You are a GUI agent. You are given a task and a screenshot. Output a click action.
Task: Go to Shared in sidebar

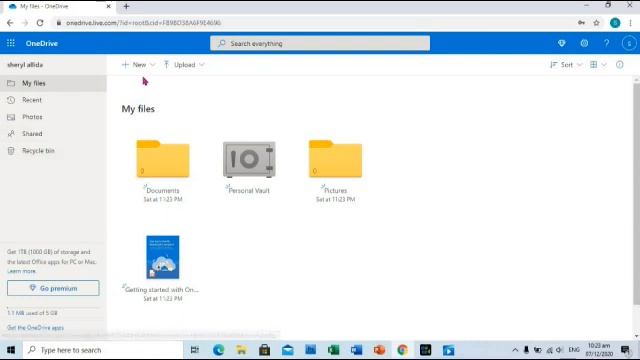(53, 134)
